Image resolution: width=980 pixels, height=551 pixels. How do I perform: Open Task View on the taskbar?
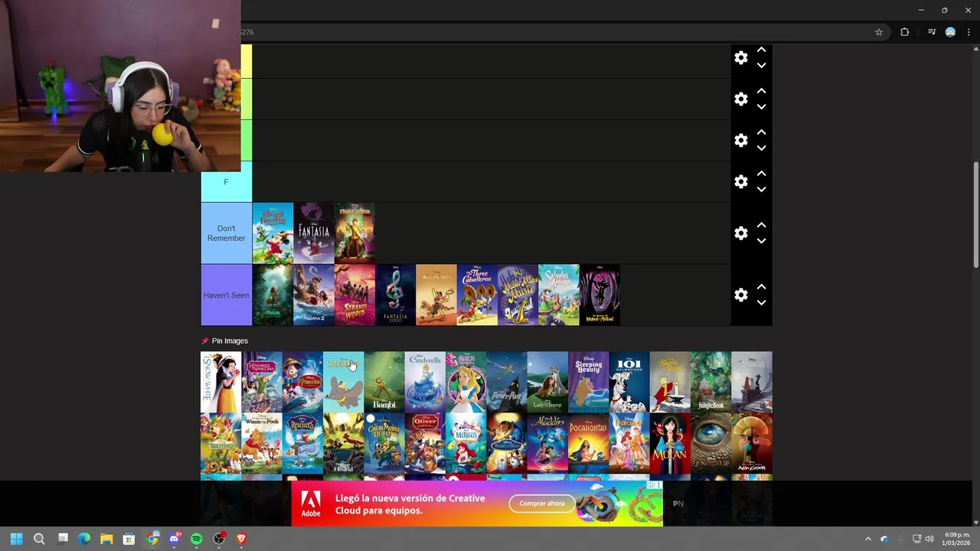tap(63, 539)
